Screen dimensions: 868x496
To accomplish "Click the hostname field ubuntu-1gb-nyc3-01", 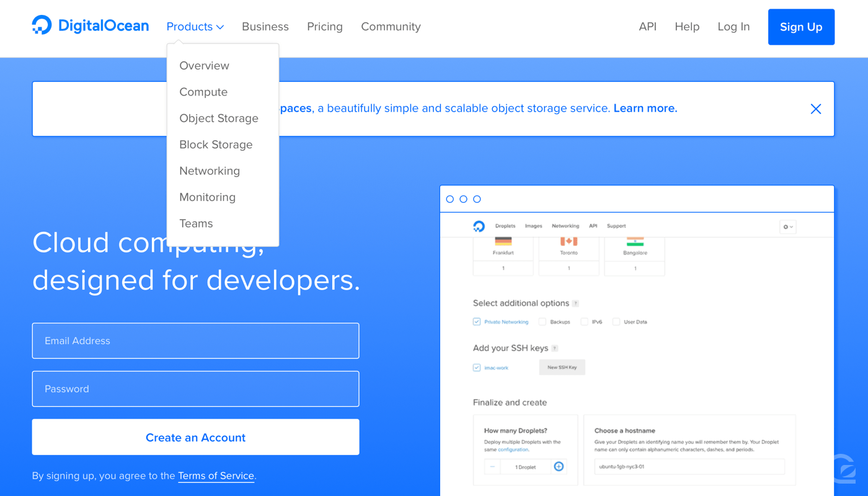I will 689,467.
